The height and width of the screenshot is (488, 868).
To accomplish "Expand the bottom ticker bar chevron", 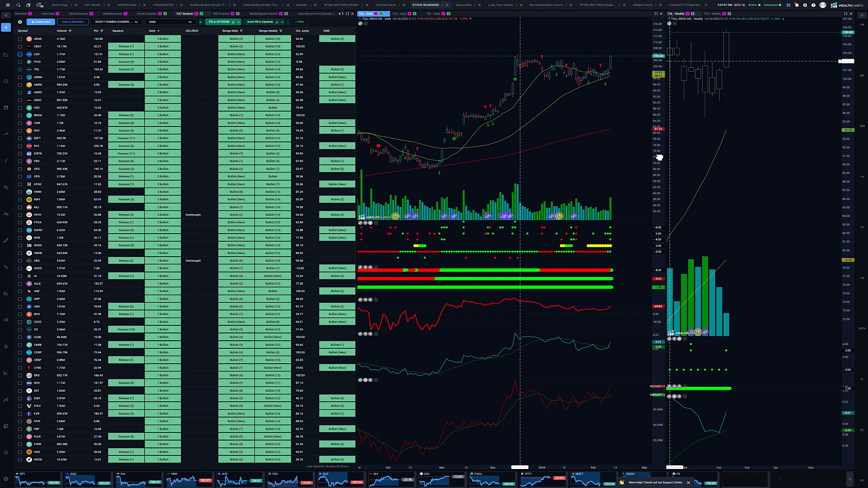I will point(850,479).
